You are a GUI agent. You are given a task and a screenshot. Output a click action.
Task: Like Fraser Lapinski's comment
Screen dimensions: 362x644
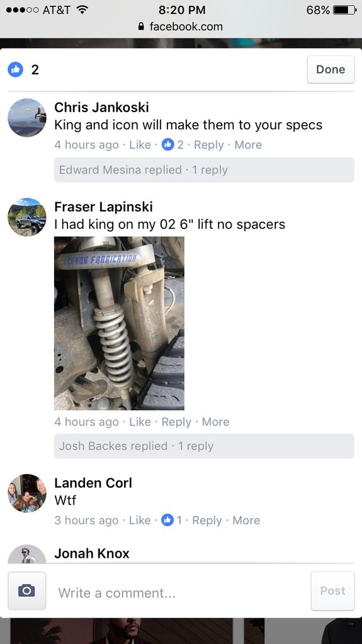pyautogui.click(x=140, y=422)
